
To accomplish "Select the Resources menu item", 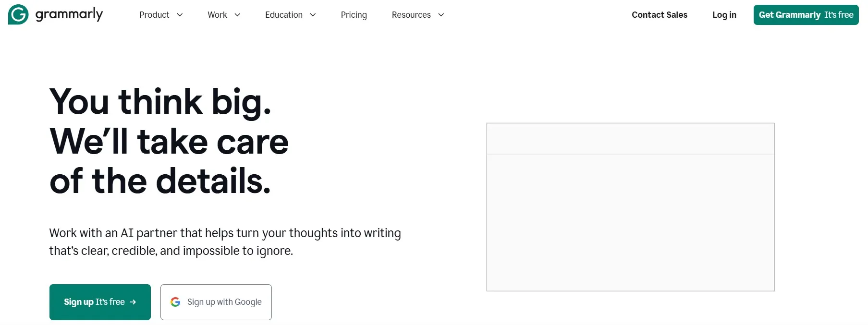I will (x=411, y=15).
